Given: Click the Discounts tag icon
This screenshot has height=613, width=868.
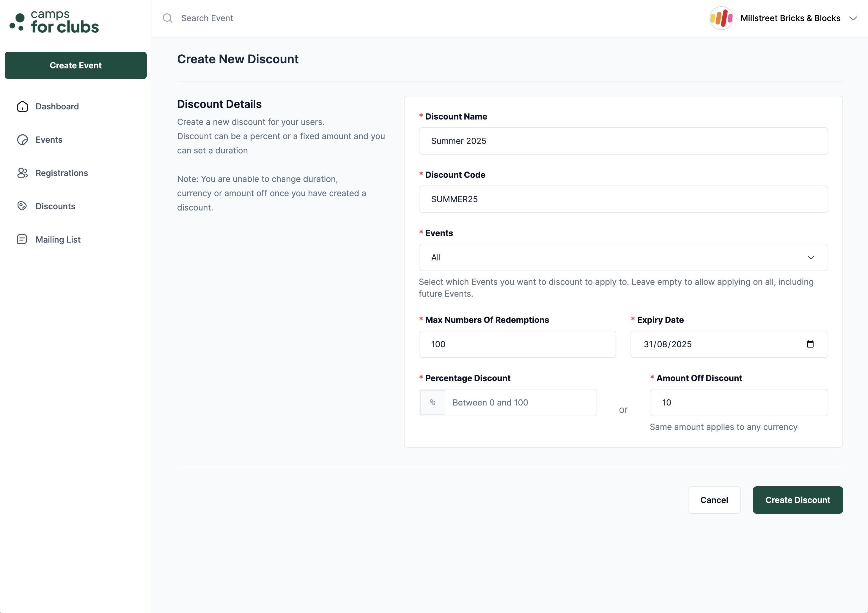Looking at the screenshot, I should pos(22,206).
